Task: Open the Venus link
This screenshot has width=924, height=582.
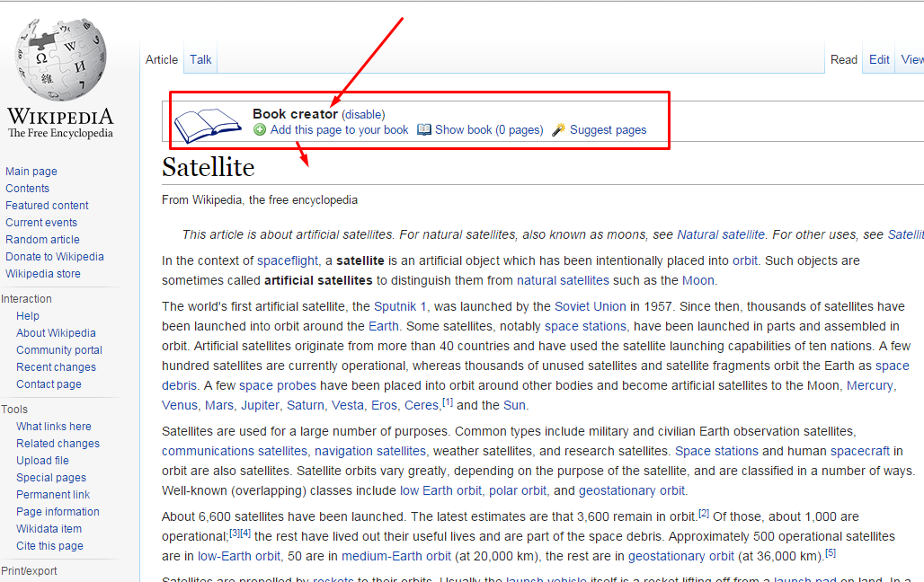Action: point(180,405)
